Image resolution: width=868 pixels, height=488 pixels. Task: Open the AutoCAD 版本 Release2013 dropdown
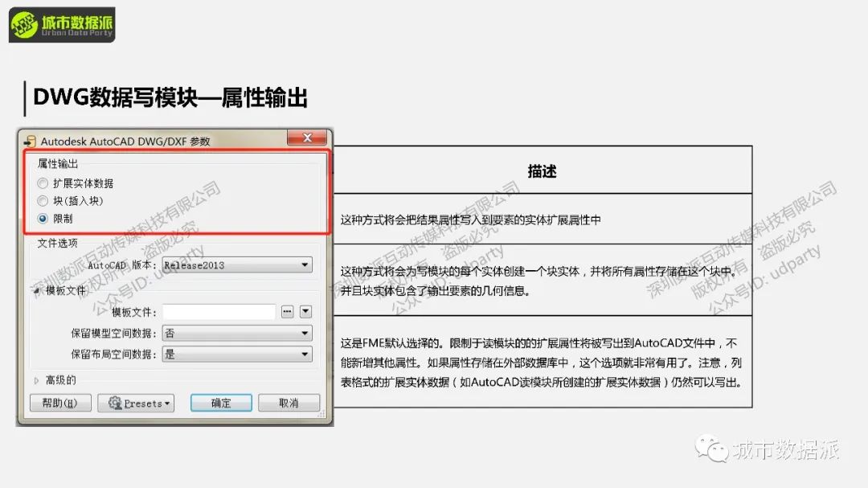(237, 265)
